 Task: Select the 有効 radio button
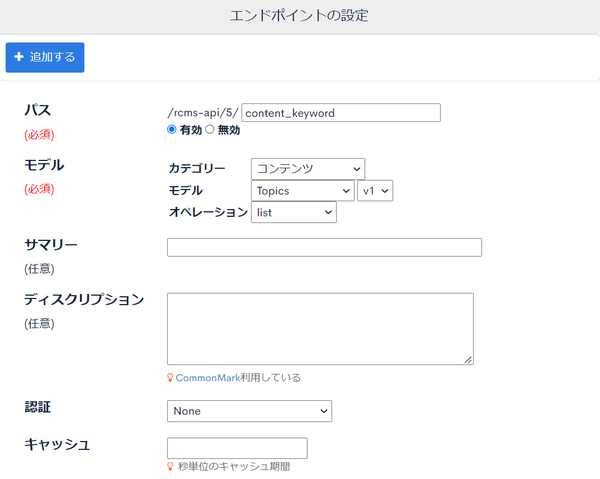(171, 130)
